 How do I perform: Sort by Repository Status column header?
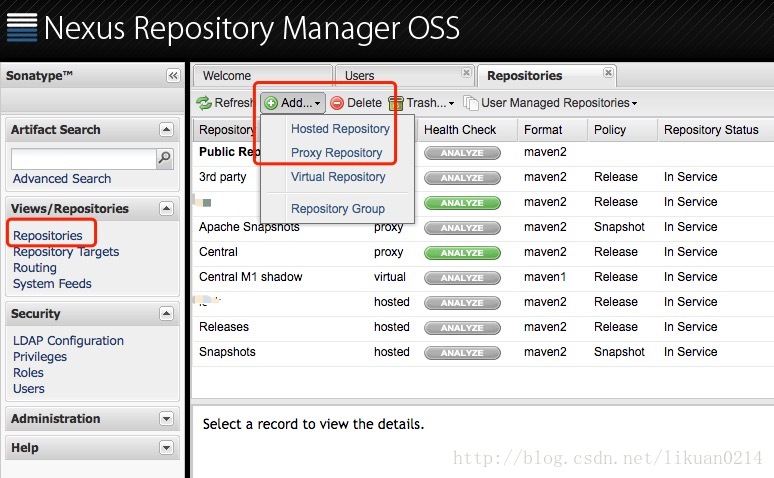pyautogui.click(x=716, y=130)
